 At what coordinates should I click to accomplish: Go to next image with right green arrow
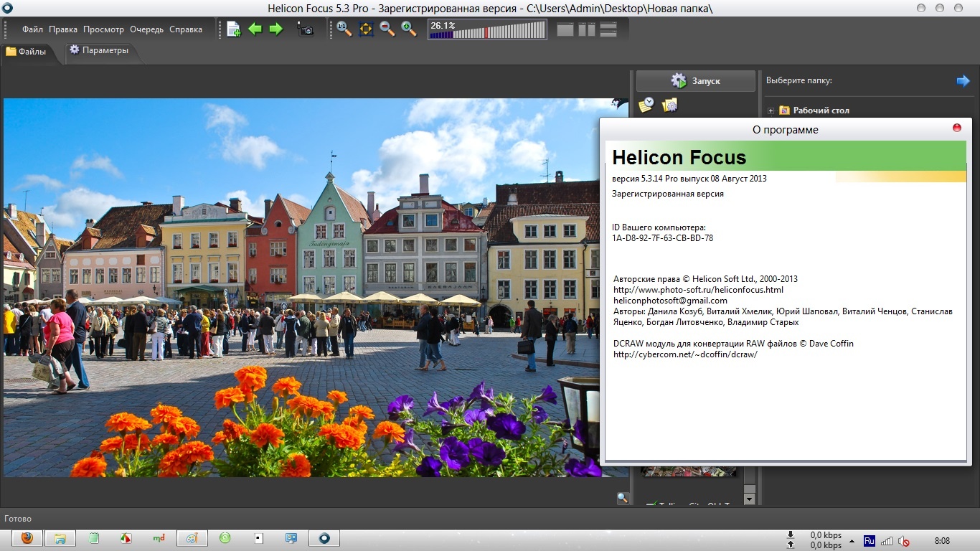click(x=276, y=29)
